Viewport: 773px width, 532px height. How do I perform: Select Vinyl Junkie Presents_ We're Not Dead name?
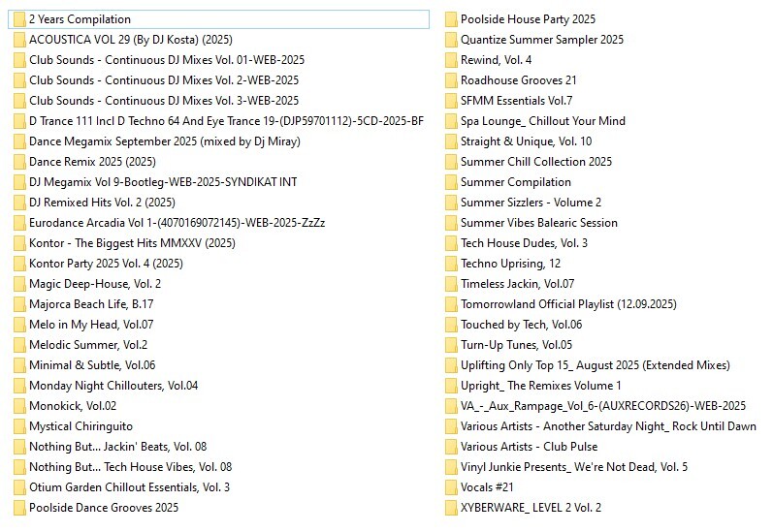(x=574, y=467)
